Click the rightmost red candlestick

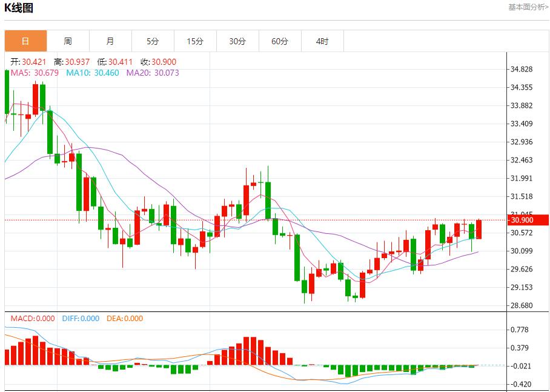click(479, 229)
